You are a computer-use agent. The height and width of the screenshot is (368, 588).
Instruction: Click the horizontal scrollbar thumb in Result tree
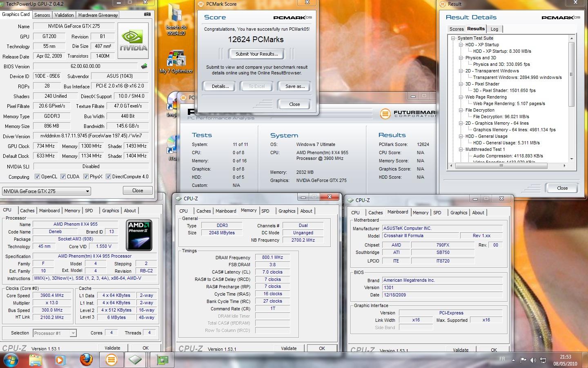(x=501, y=166)
